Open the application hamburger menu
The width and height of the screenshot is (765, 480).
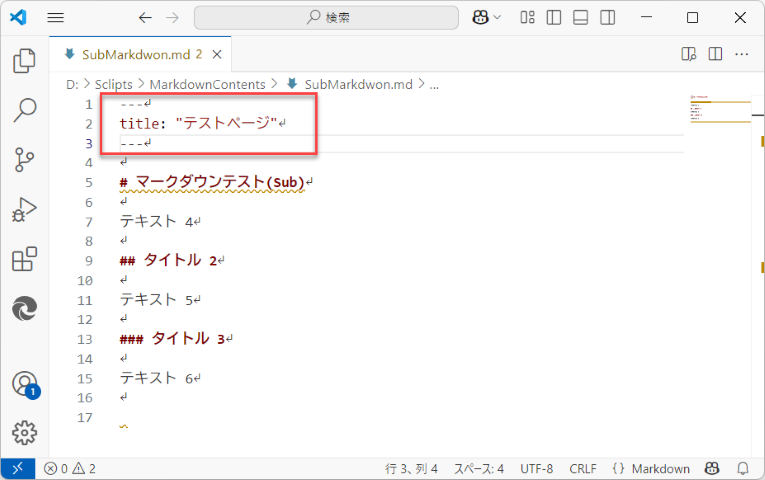point(56,18)
